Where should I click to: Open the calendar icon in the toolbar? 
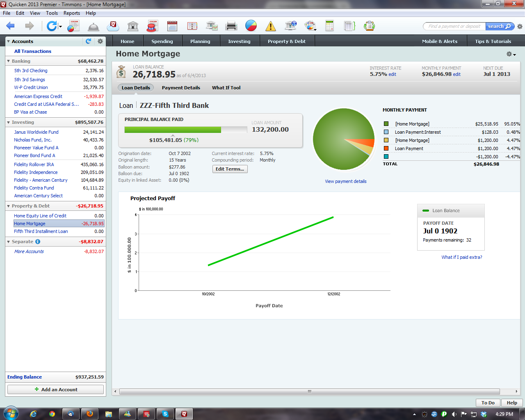[x=172, y=26]
